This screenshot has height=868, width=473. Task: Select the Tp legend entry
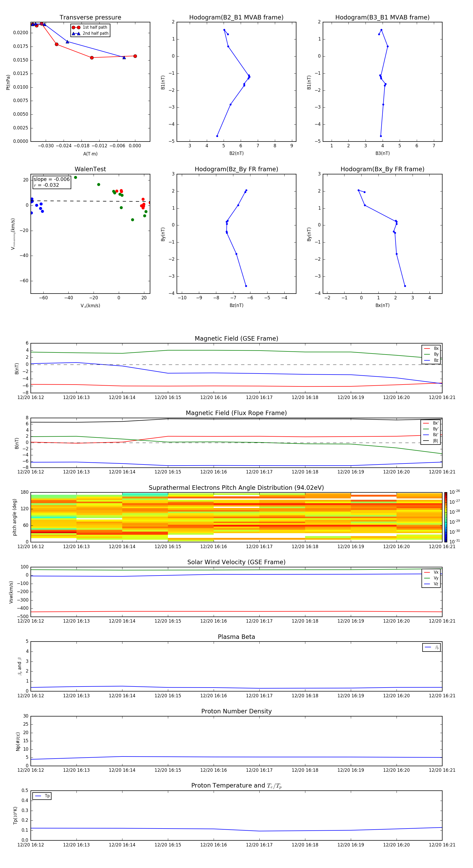(42, 796)
